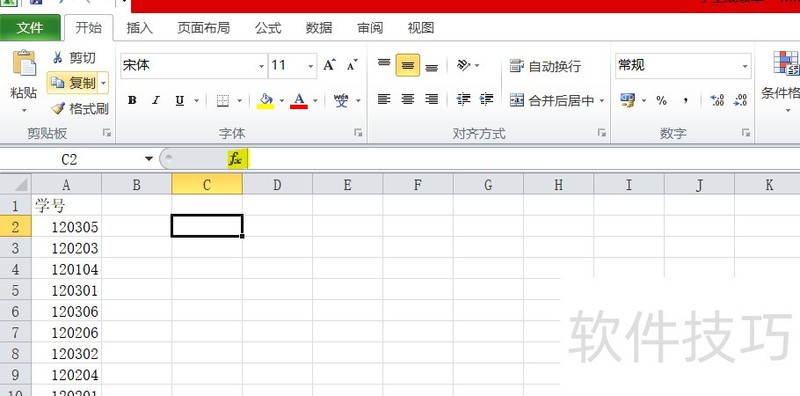Open number format dropdown (常规)
Image resolution: width=800 pixels, height=396 pixels.
tap(745, 66)
